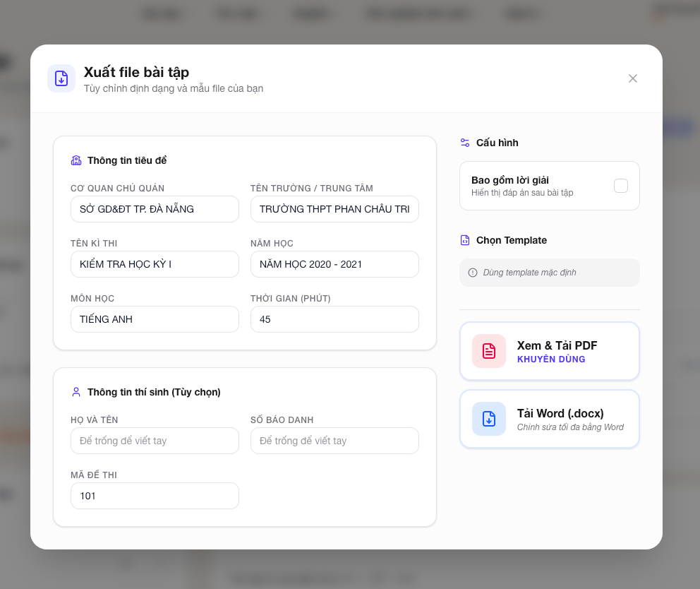Focus the Tên kì thi input
This screenshot has width=700, height=589.
[x=155, y=264]
